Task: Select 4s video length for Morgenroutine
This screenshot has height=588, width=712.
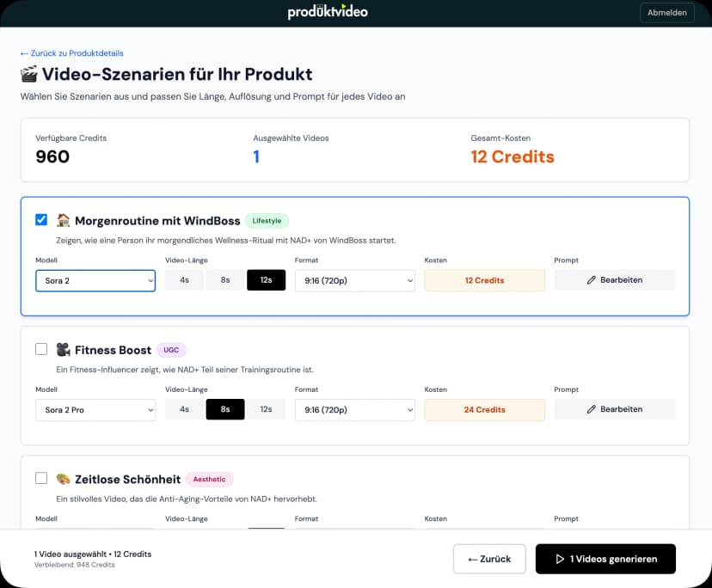Action: point(184,280)
